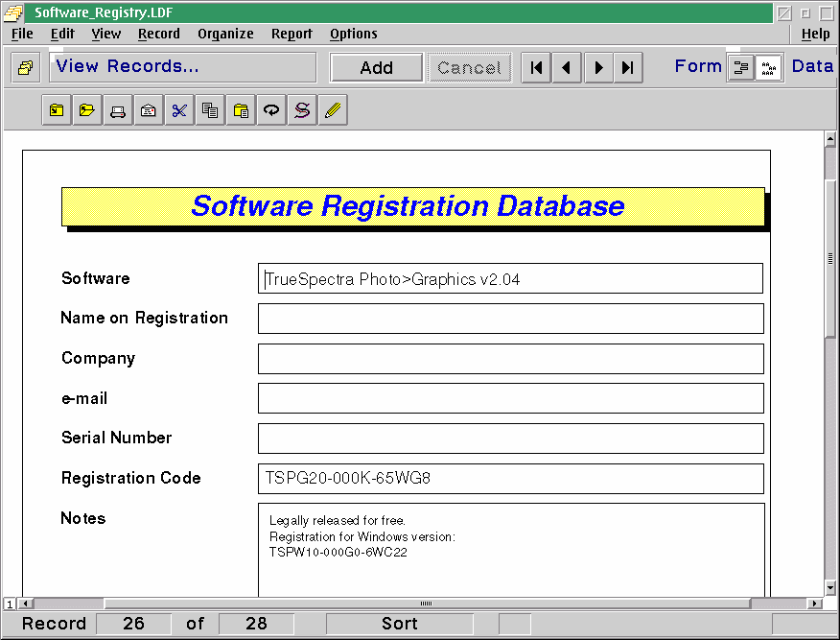Click the diagonal-slash window button in title bar
840x640 pixels.
tap(784, 12)
